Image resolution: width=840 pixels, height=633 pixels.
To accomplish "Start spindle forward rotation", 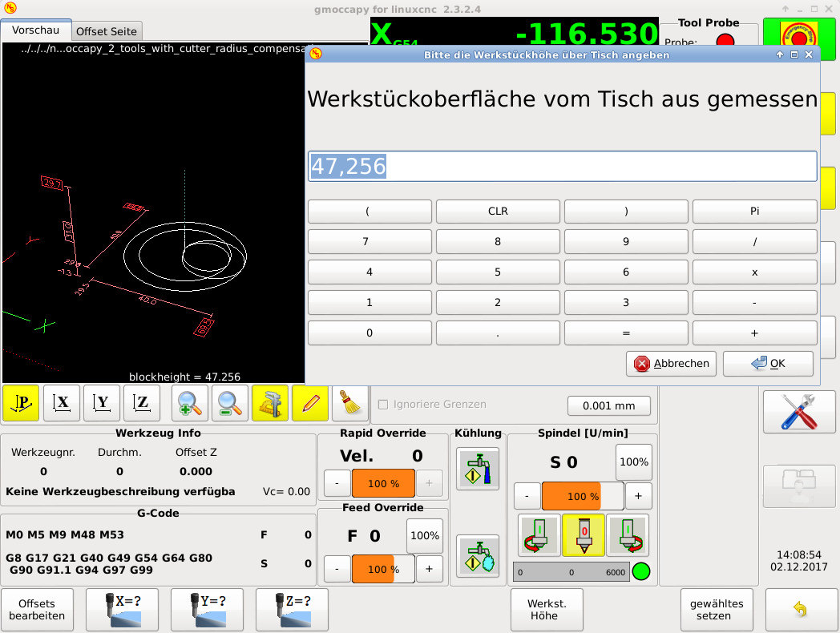I will point(628,535).
